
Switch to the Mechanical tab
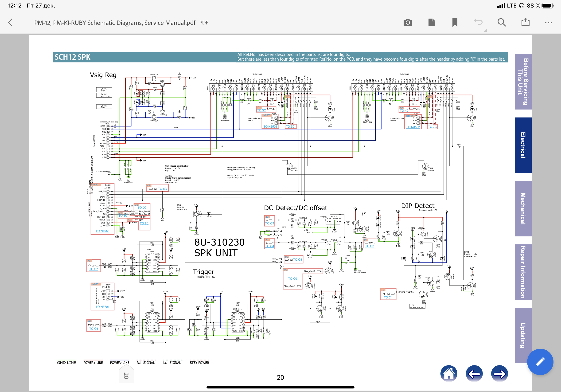(x=523, y=208)
